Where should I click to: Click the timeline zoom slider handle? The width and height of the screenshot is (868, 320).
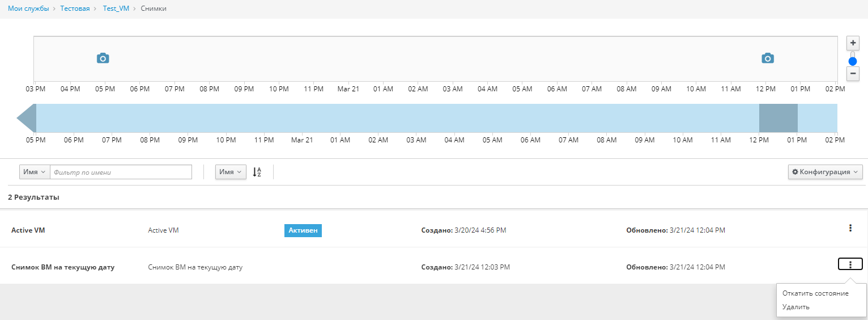[x=853, y=61]
